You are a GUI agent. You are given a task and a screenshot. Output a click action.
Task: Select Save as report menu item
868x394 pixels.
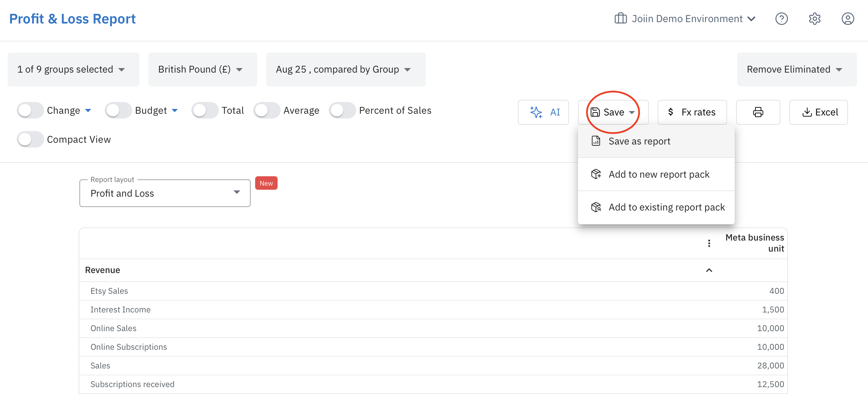tap(639, 141)
